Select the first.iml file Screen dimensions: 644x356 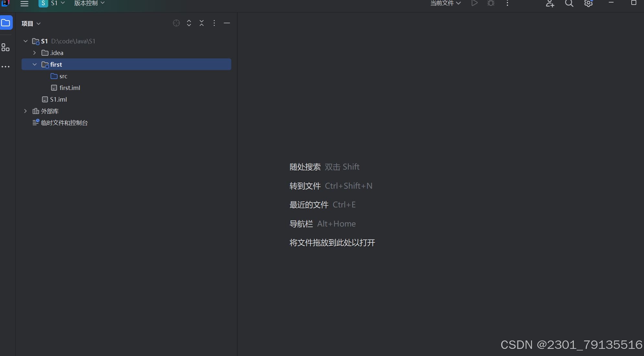pyautogui.click(x=70, y=88)
